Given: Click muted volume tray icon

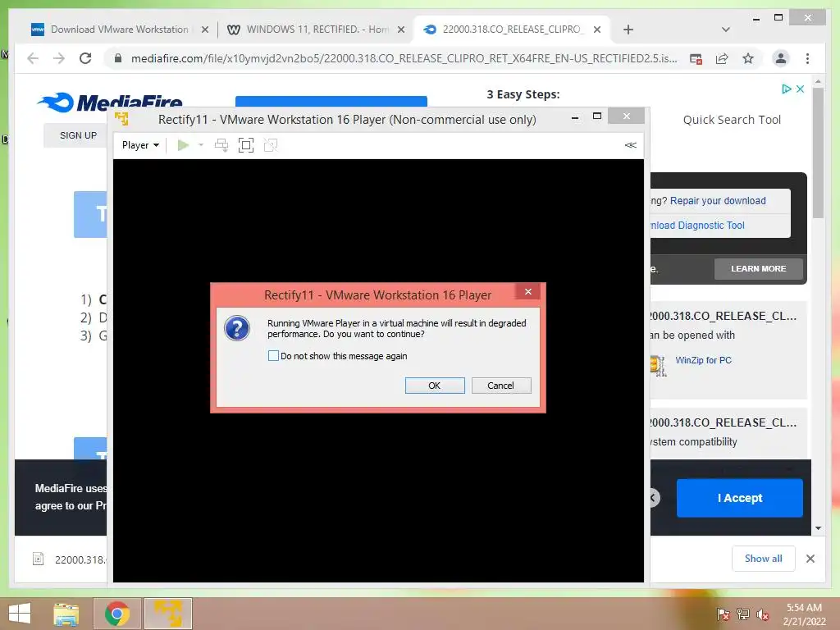Looking at the screenshot, I should (x=762, y=614).
